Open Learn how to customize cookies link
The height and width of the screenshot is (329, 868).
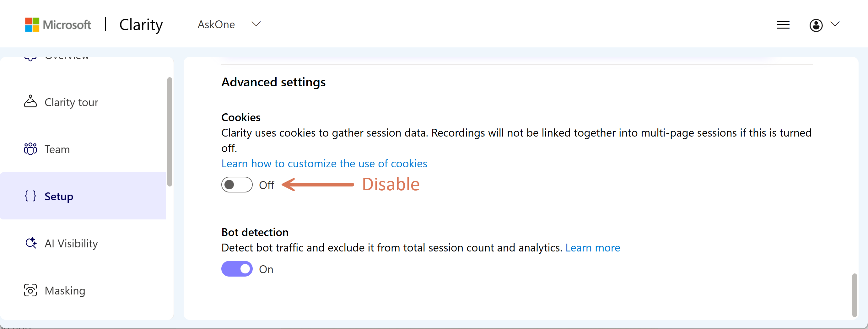click(324, 164)
